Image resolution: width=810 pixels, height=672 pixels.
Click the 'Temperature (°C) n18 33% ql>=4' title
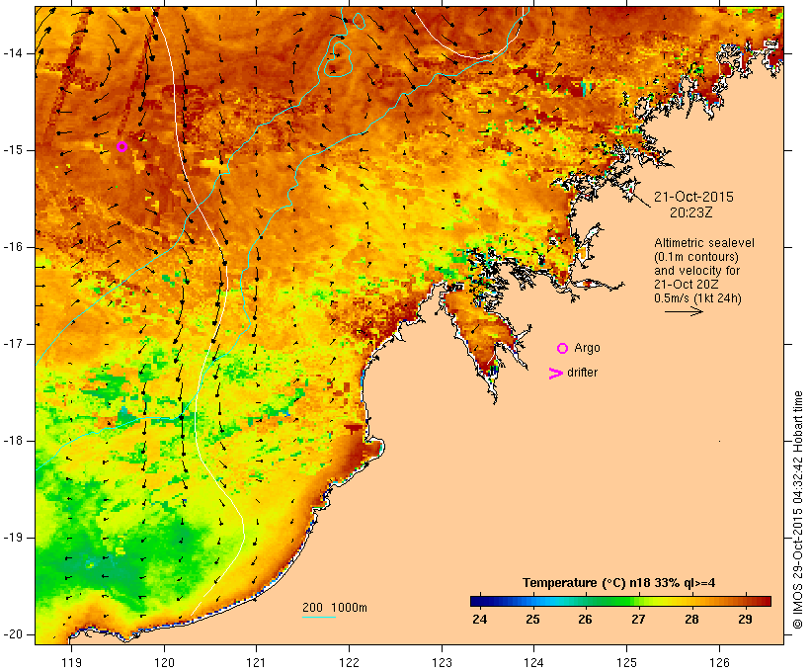click(x=619, y=583)
